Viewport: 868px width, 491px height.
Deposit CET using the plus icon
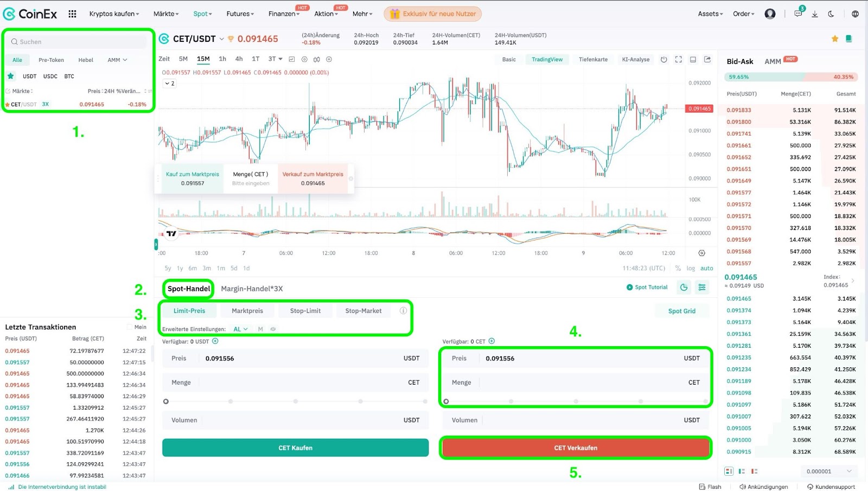point(492,341)
